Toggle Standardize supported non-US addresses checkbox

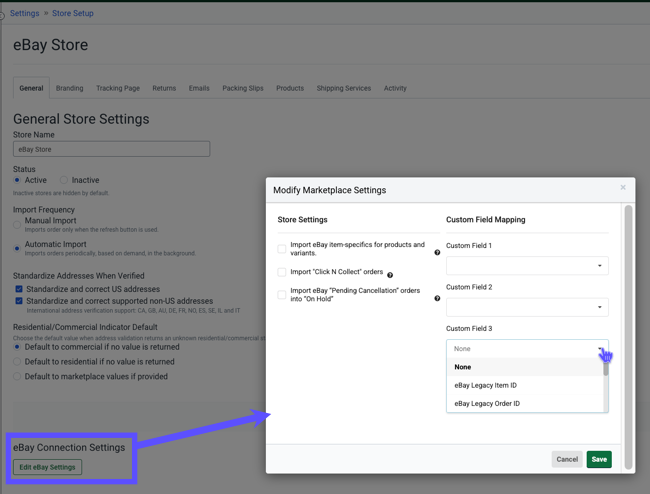(19, 301)
